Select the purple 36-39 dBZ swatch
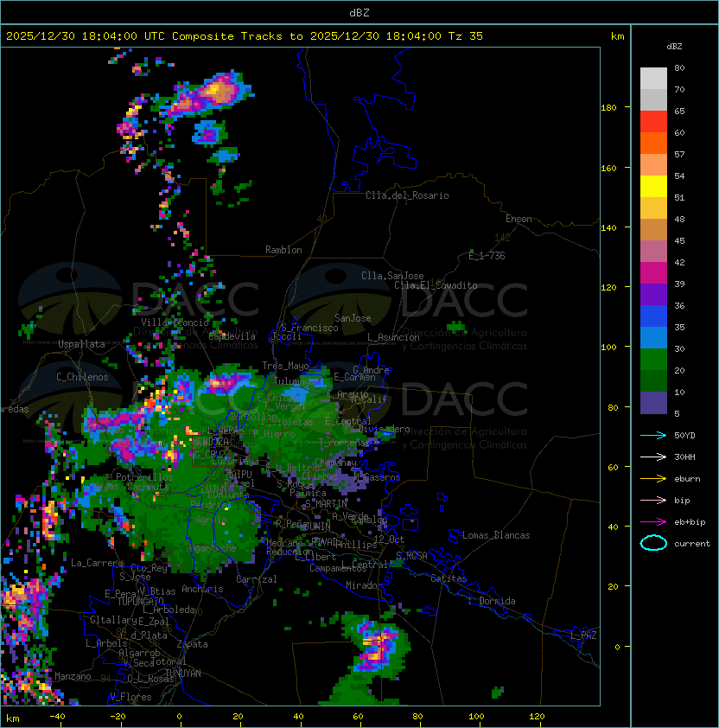Screen dimensions: 719x728 pos(653,295)
